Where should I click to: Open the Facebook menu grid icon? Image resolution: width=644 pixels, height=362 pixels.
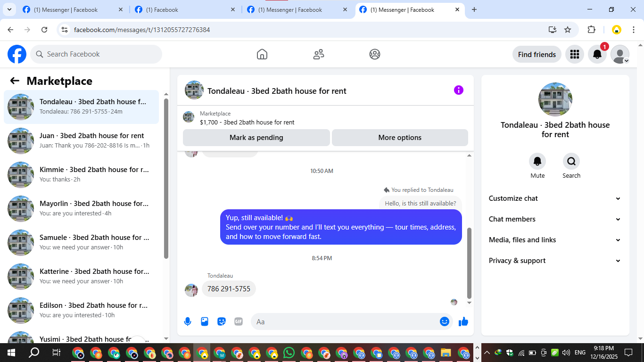point(574,54)
